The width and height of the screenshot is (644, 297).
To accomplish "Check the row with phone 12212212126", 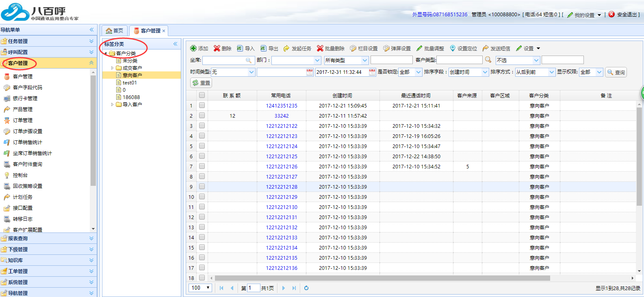I will pyautogui.click(x=202, y=166).
